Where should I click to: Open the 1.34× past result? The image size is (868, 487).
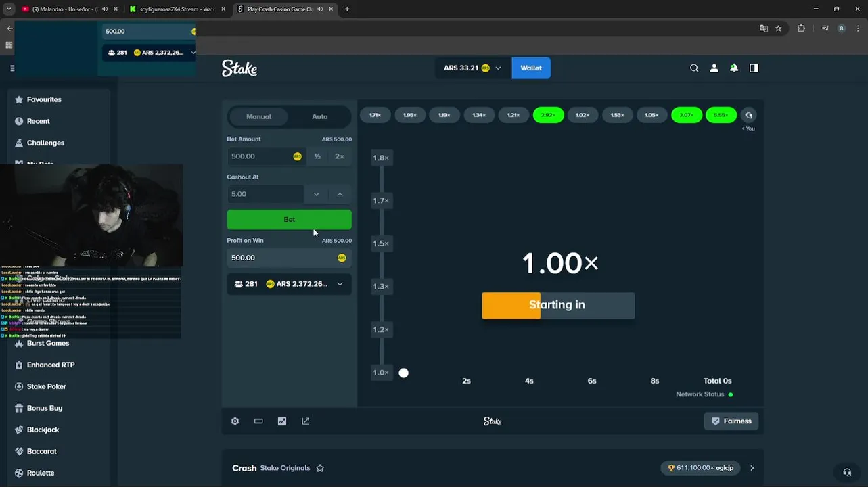pyautogui.click(x=479, y=115)
